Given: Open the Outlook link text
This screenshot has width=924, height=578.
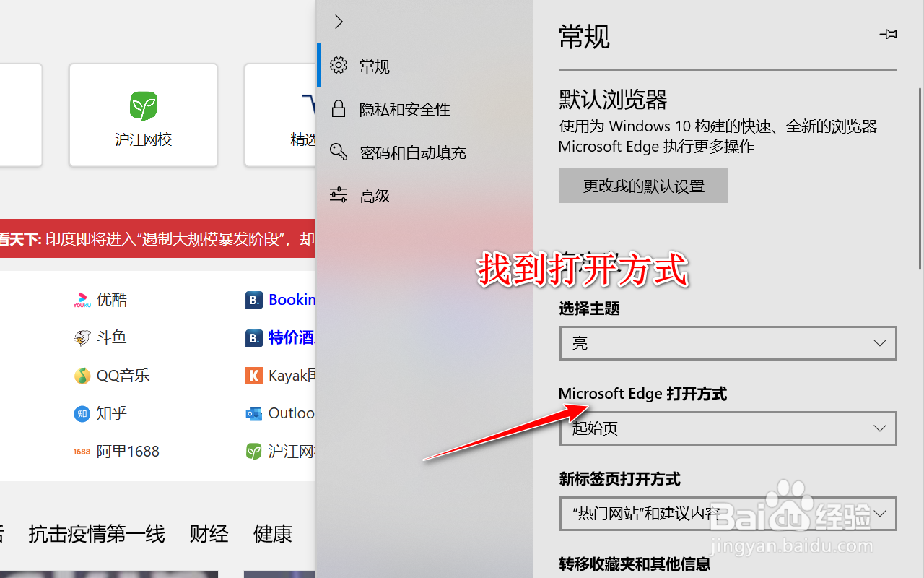Looking at the screenshot, I should pyautogui.click(x=292, y=413).
